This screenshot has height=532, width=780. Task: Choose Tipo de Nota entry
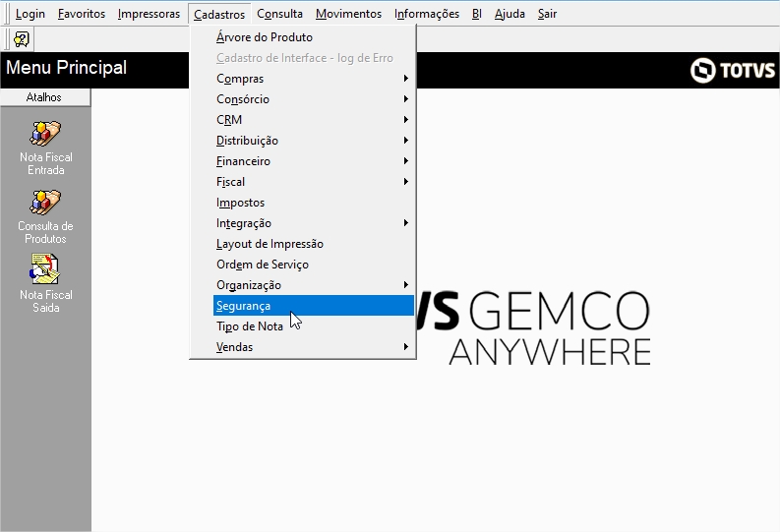(314, 326)
